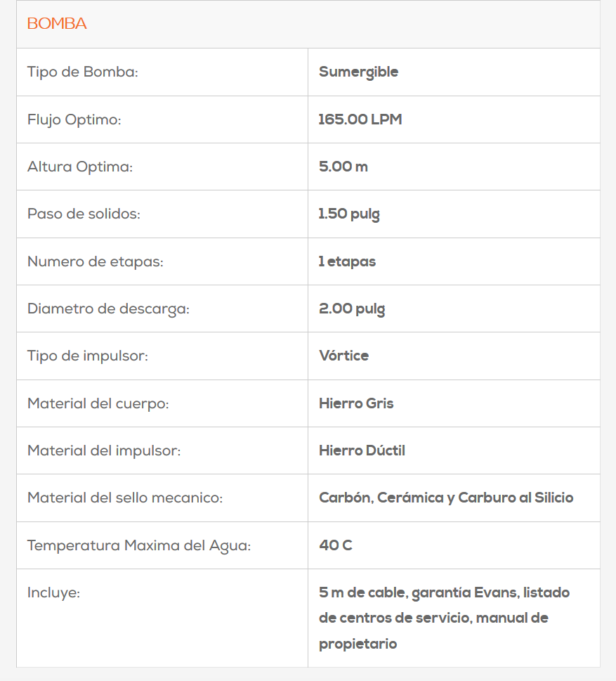Click the 'Hierro Dúctil' value
The width and height of the screenshot is (616, 681).
pos(362,450)
